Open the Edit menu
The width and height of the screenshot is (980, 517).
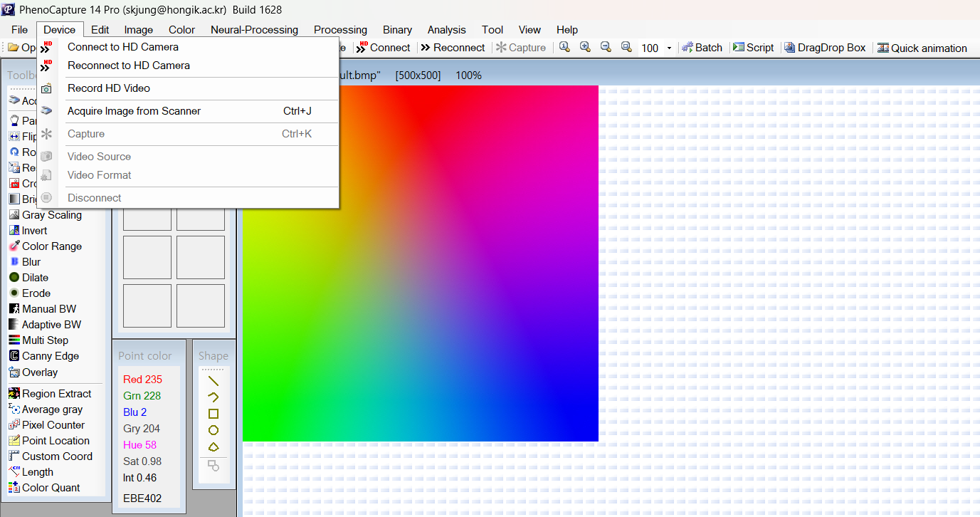tap(100, 30)
